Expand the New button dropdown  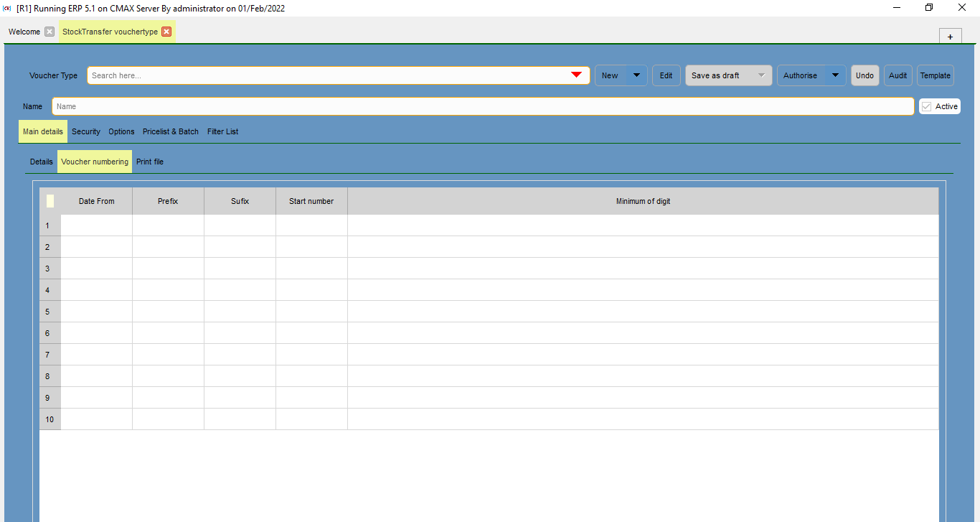coord(636,75)
